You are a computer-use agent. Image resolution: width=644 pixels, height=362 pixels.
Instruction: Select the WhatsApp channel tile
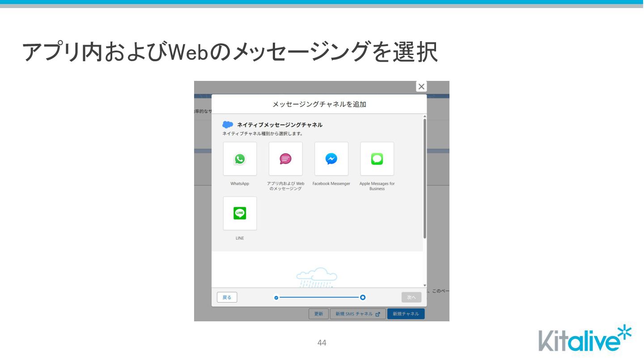pyautogui.click(x=240, y=159)
